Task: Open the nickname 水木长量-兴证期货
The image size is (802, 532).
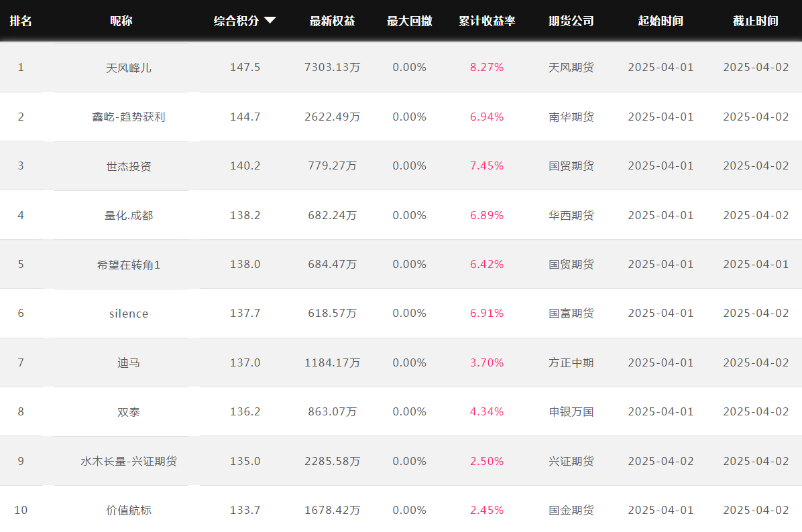Action: pyautogui.click(x=128, y=461)
